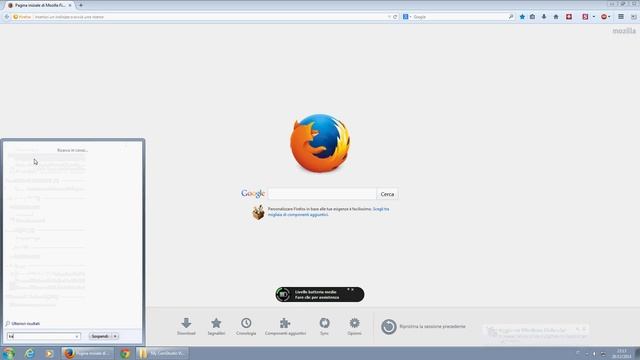Click the clock in system tray
Screen dimensions: 640x360
(621, 353)
